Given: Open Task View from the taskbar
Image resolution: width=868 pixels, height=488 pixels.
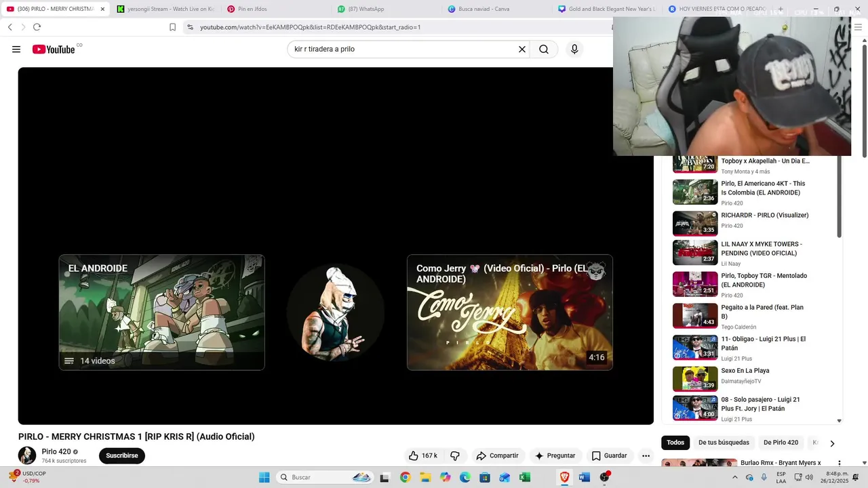Looking at the screenshot, I should (384, 477).
